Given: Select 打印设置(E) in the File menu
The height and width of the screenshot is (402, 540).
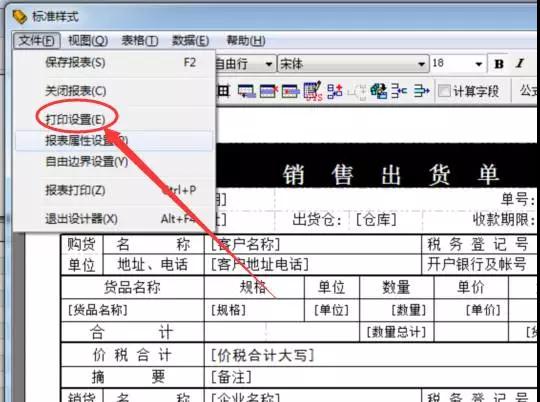Looking at the screenshot, I should tap(75, 120).
